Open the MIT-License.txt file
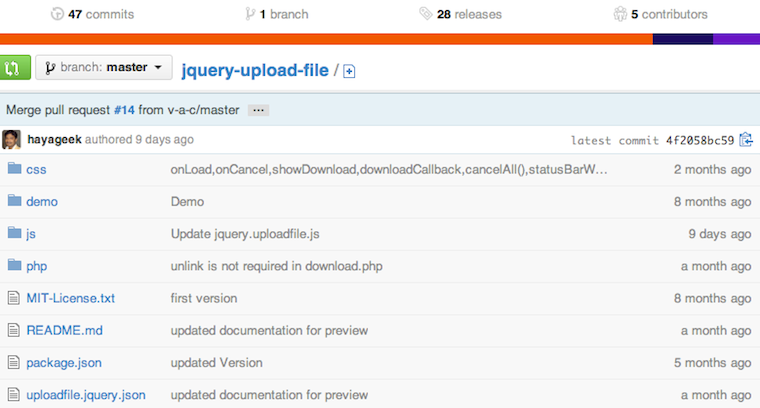 pos(70,298)
